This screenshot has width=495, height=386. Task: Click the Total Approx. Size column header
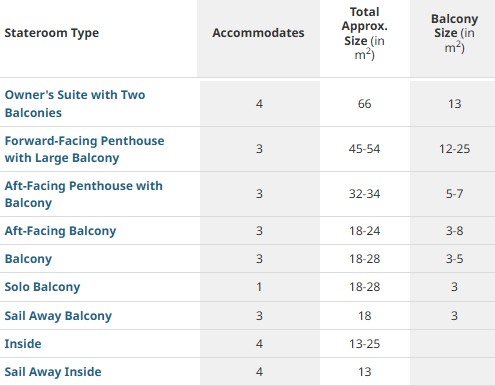coord(365,33)
